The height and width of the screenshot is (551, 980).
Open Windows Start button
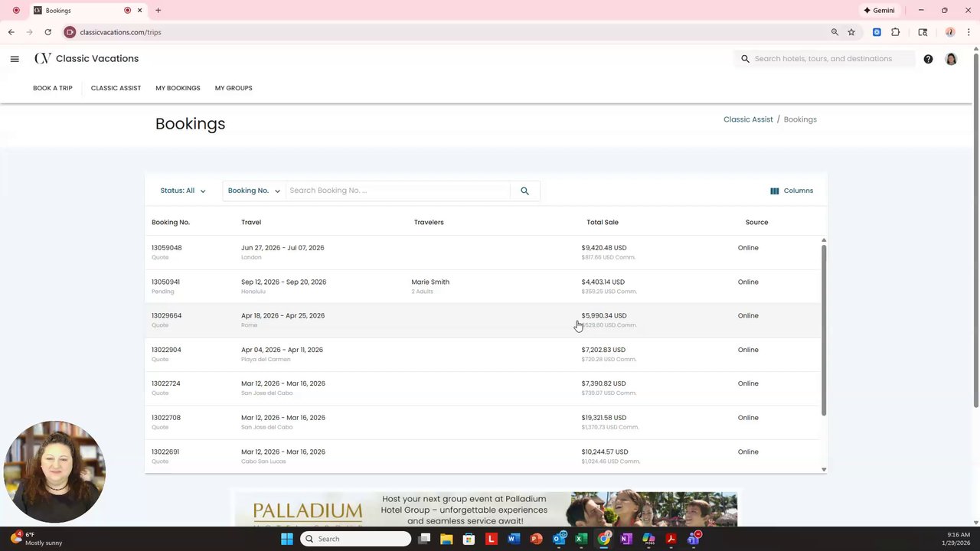286,539
